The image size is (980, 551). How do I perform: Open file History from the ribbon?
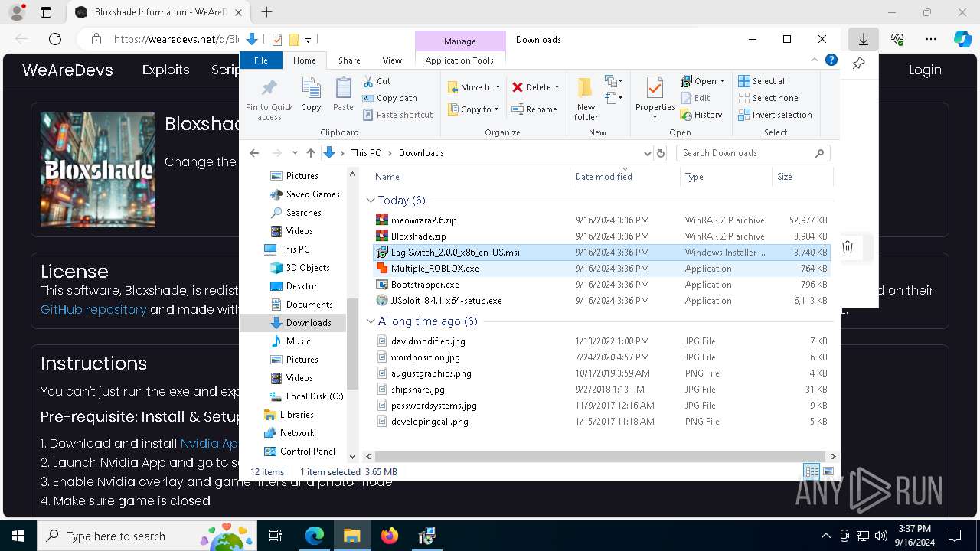tap(701, 115)
